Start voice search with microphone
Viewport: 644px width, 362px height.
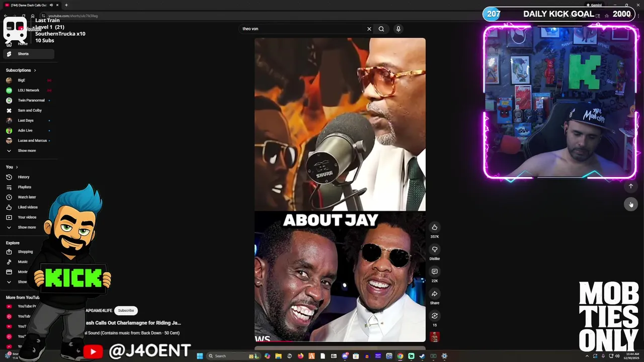(x=398, y=29)
